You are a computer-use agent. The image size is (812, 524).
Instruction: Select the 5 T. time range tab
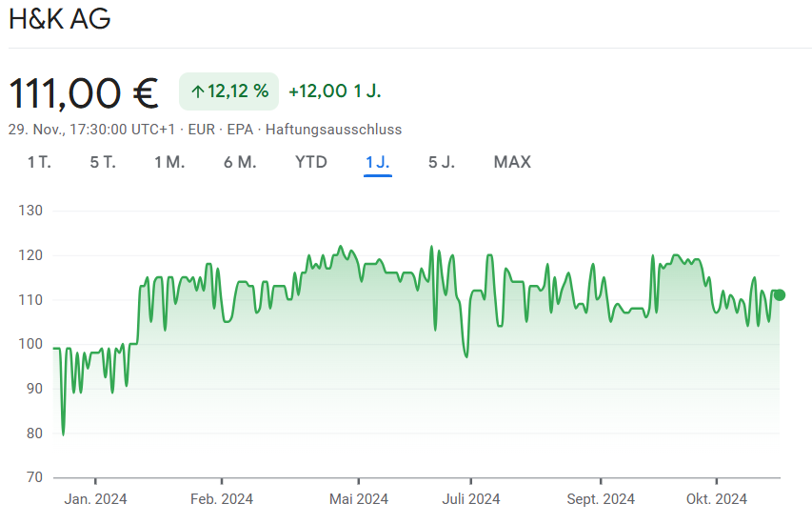pyautogui.click(x=103, y=162)
